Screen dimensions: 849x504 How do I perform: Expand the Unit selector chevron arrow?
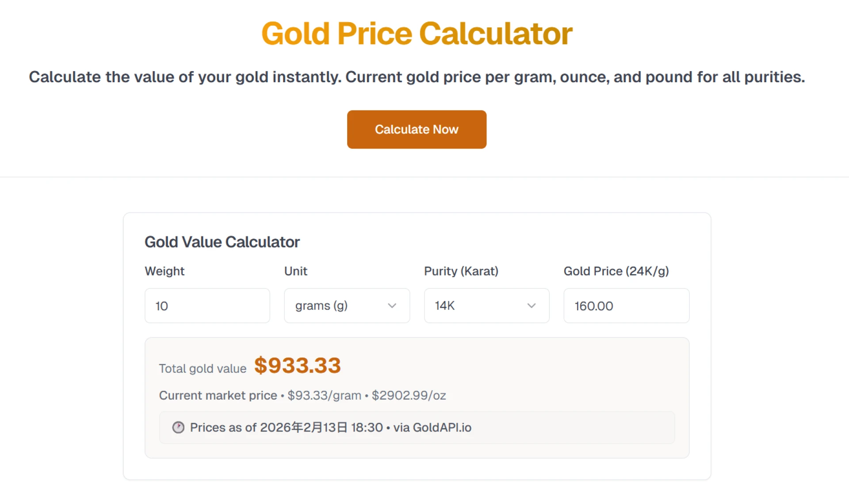click(393, 305)
